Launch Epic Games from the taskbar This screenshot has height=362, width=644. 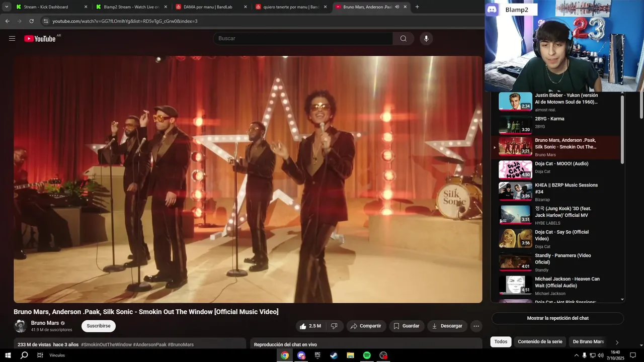point(317,355)
